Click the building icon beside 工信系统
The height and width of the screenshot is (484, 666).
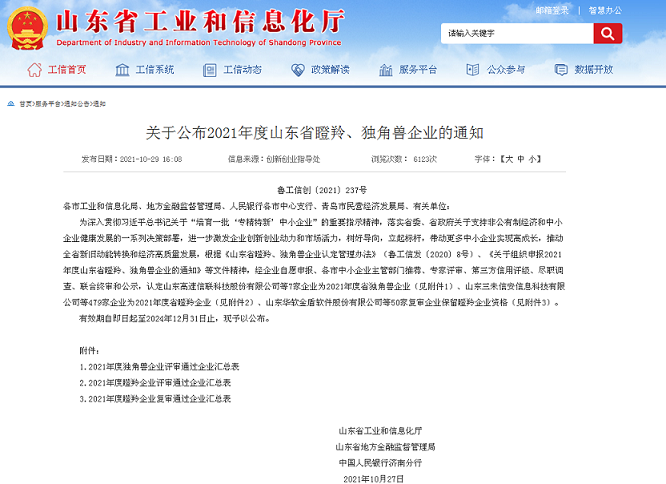pos(122,70)
